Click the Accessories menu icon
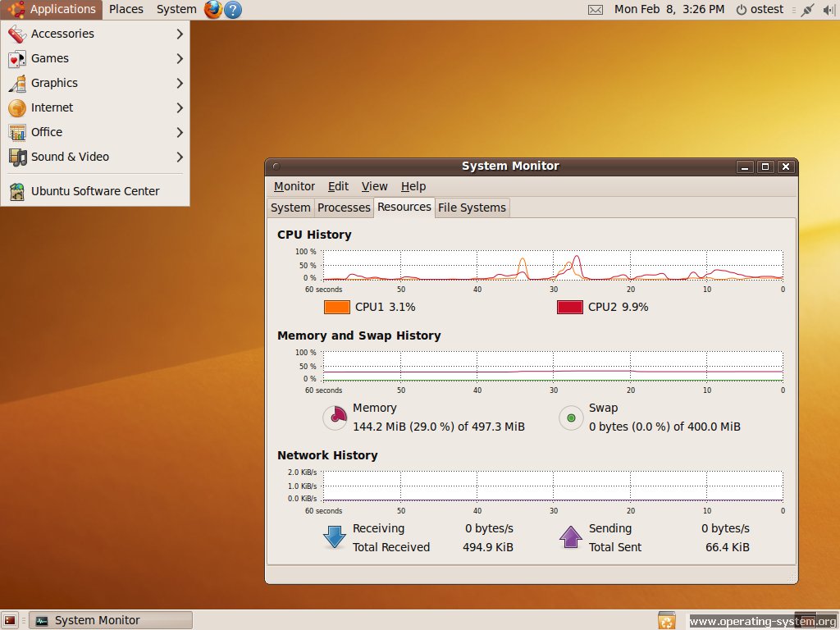The height and width of the screenshot is (630, 840). (x=17, y=34)
